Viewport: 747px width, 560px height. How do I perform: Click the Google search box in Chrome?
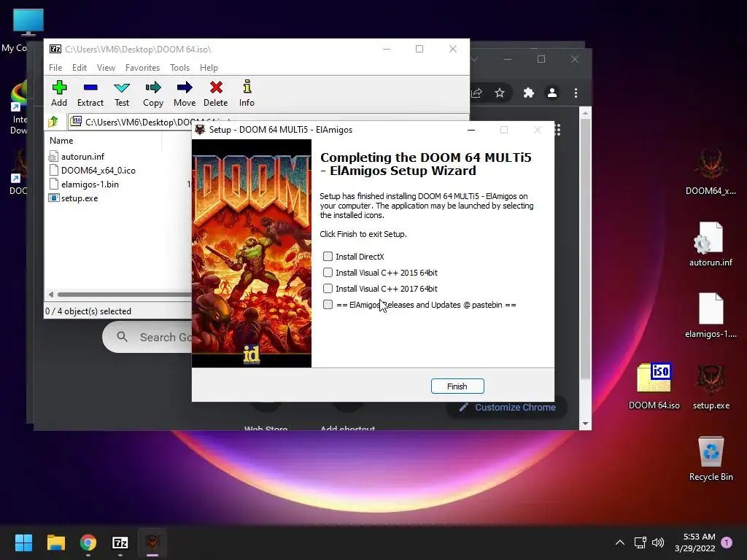147,337
